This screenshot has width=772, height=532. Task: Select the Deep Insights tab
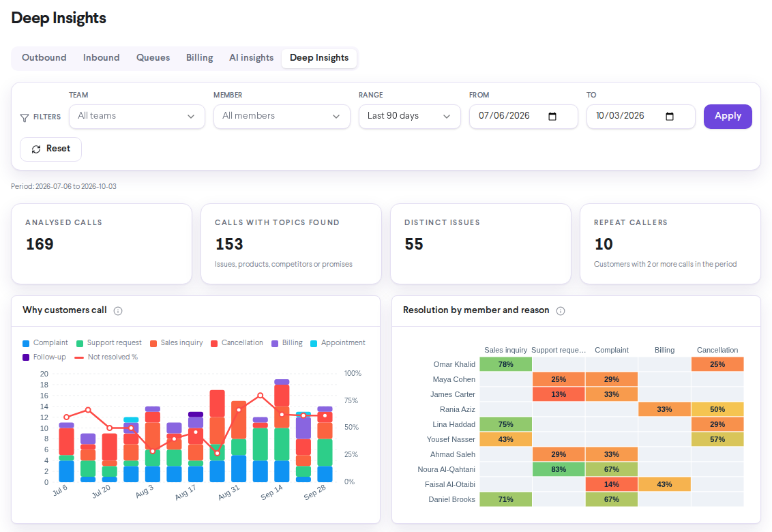tap(319, 58)
